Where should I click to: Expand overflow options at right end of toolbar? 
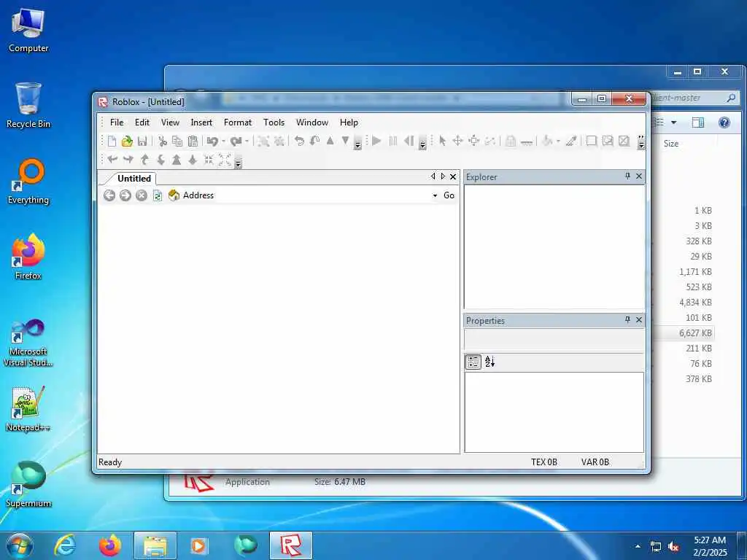click(x=641, y=142)
